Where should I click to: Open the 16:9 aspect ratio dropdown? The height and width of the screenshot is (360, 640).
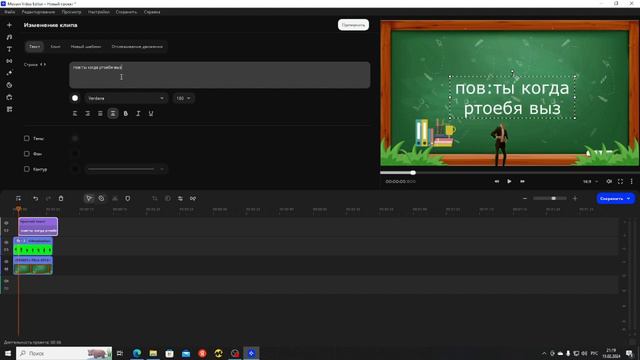tap(590, 181)
